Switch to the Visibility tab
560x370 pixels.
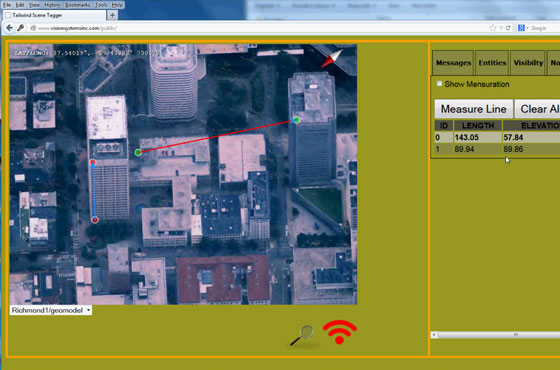528,63
